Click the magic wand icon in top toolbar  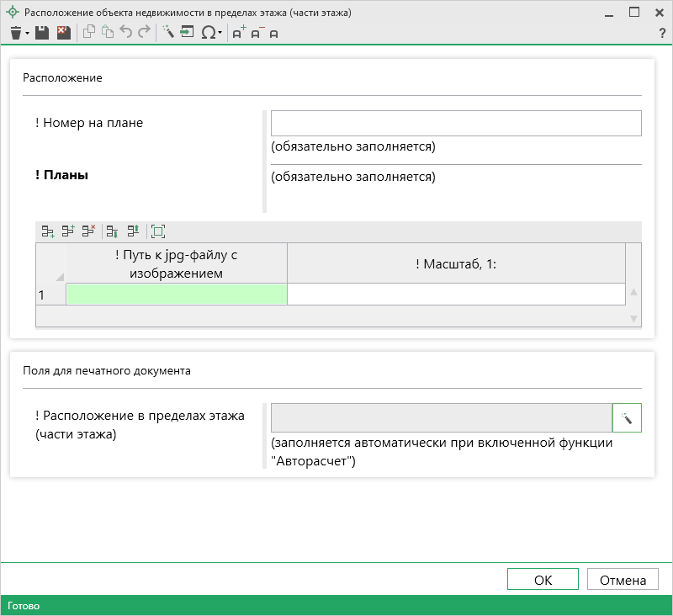coord(167,33)
